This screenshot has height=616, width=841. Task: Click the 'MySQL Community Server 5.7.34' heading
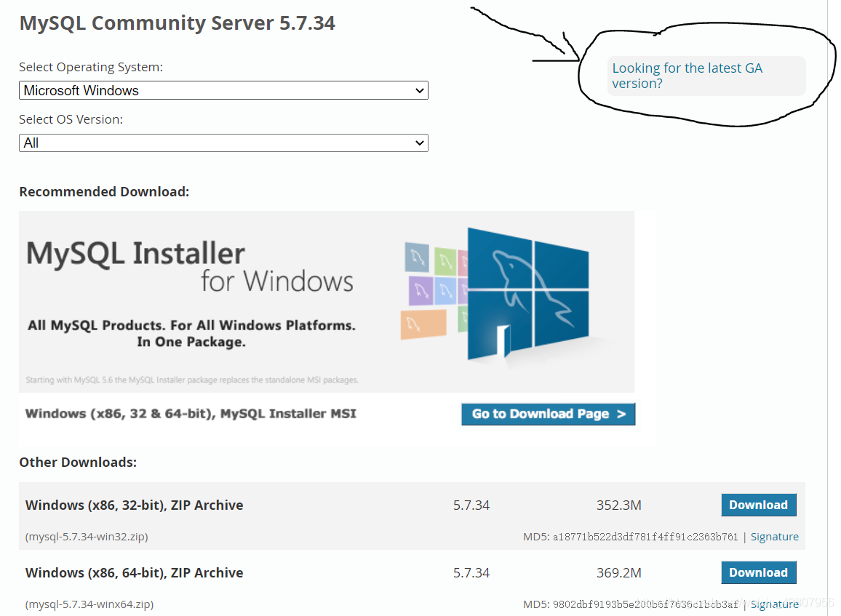(x=177, y=23)
